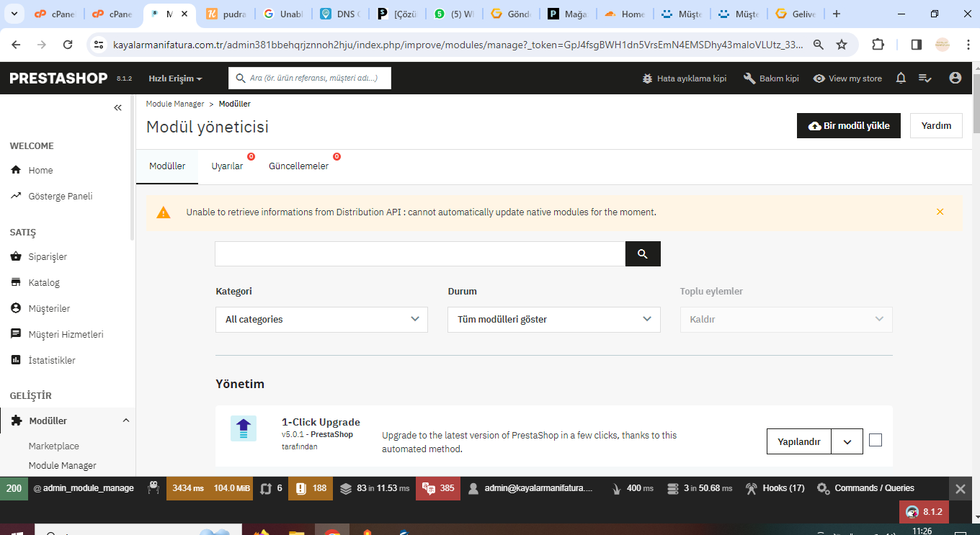Expand the Hızlı Erişim quick access menu
980x535 pixels.
coord(175,78)
